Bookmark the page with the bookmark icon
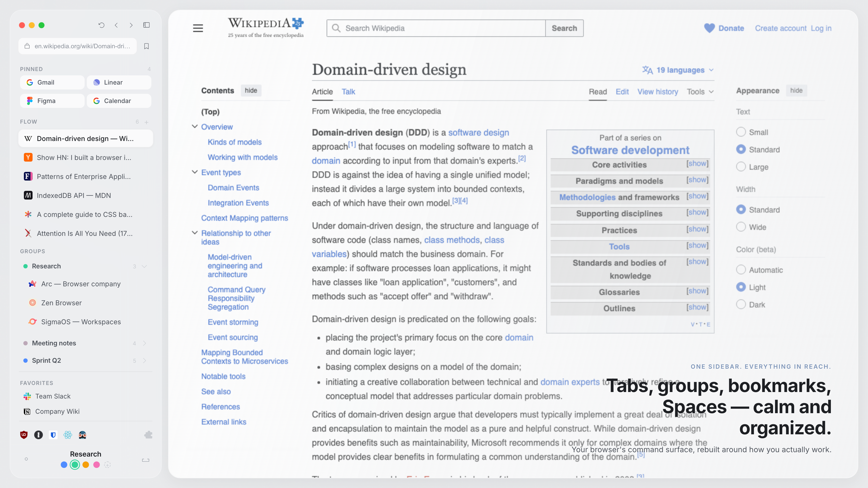Viewport: 868px width, 488px height. pos(146,46)
